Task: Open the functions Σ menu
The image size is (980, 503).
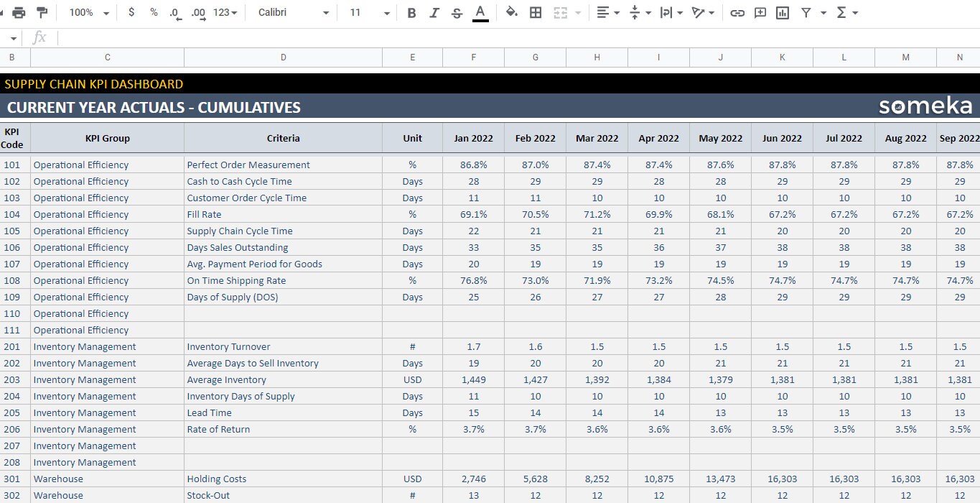Action: [833, 12]
